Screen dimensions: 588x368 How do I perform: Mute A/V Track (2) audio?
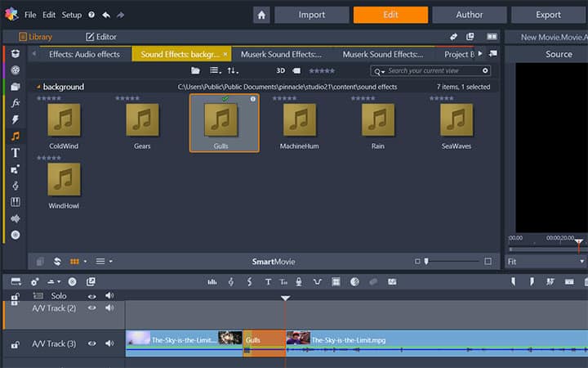(109, 308)
